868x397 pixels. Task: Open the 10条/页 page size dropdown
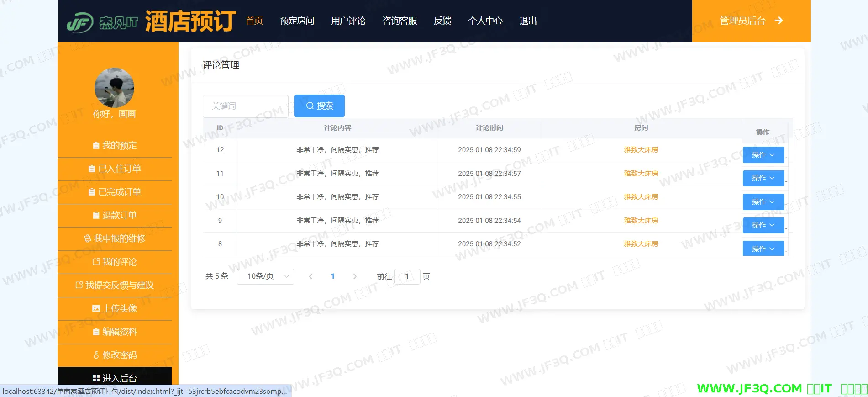[265, 276]
